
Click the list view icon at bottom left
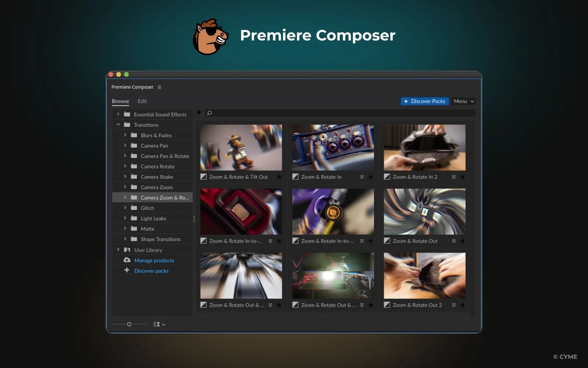156,324
